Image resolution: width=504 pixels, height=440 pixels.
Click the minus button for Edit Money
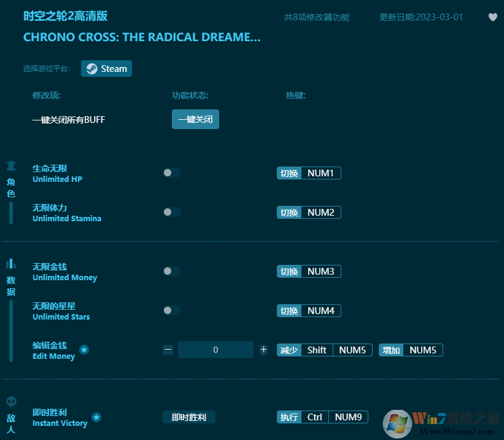point(168,350)
